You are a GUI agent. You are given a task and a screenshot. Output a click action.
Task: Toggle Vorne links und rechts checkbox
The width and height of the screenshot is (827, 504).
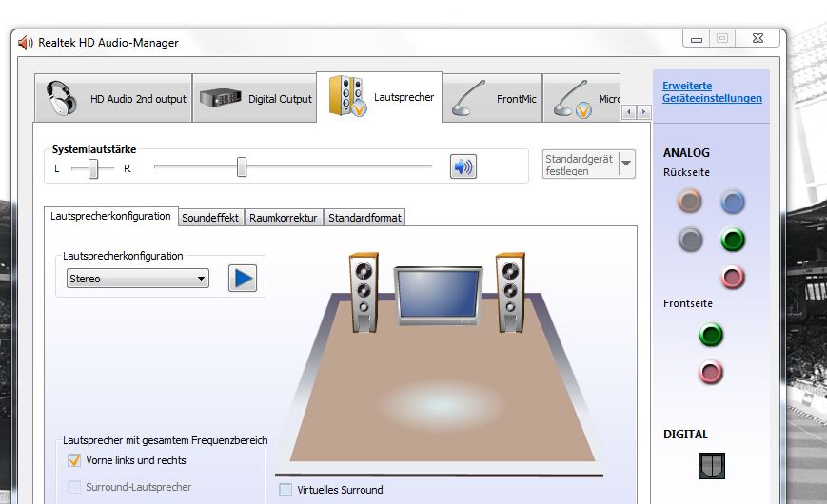click(74, 460)
